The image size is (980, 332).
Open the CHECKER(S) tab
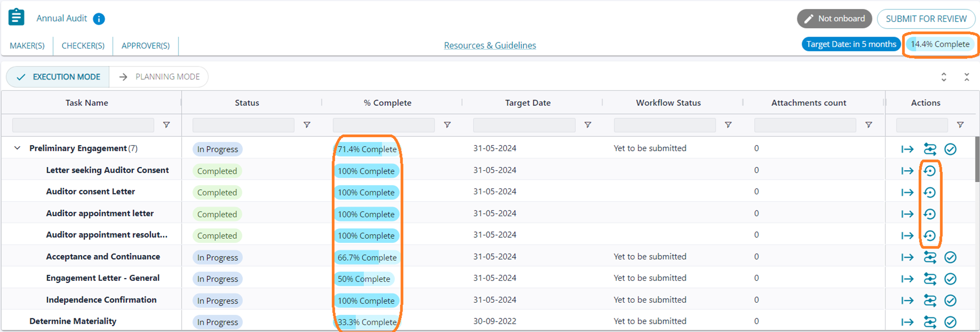coord(83,46)
